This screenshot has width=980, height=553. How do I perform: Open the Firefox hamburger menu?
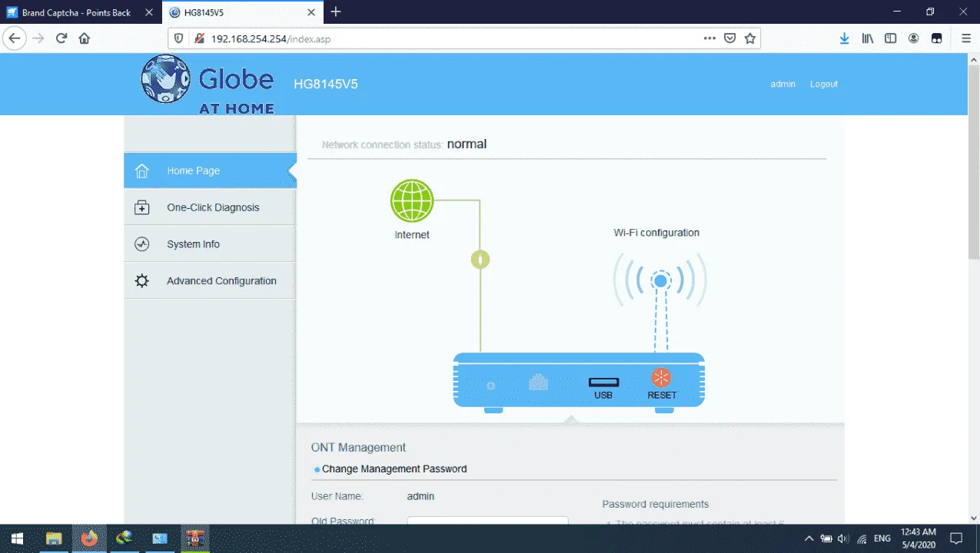click(966, 38)
